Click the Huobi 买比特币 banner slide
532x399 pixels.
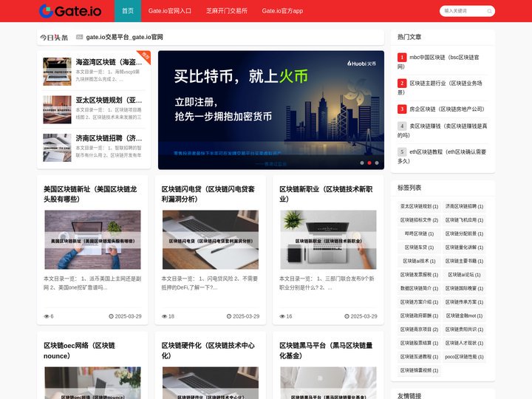(x=271, y=110)
